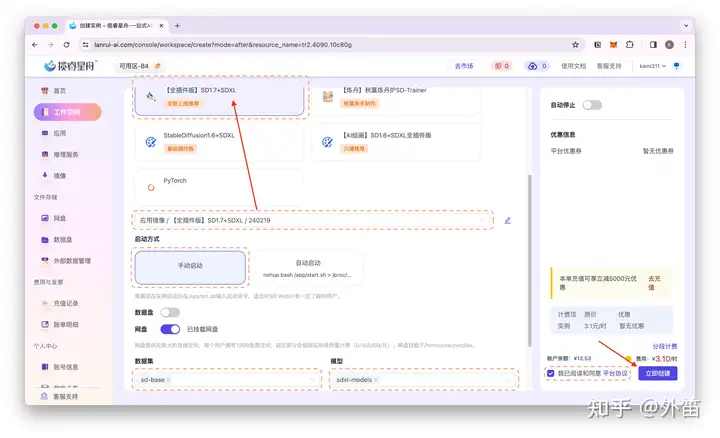This screenshot has height=438, width=720.
Task: Choose the 【AI绘画】SD1.6+SDXL全插件版 card
Action: (396, 142)
